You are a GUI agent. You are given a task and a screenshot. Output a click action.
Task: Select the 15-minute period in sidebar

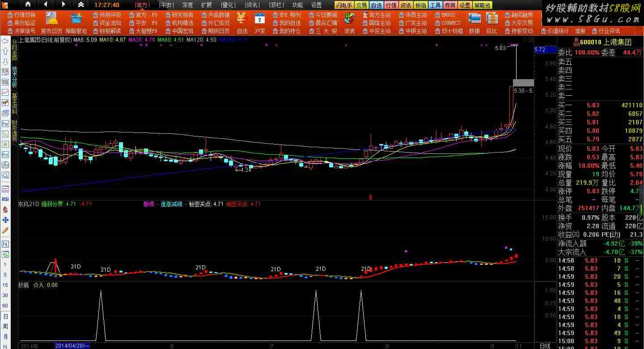(5, 285)
